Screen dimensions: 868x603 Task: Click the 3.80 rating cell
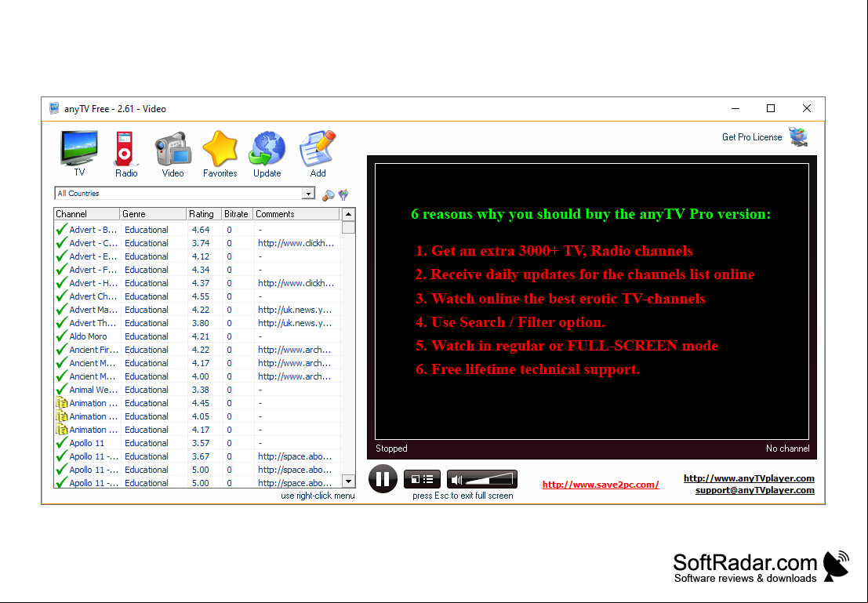(201, 323)
